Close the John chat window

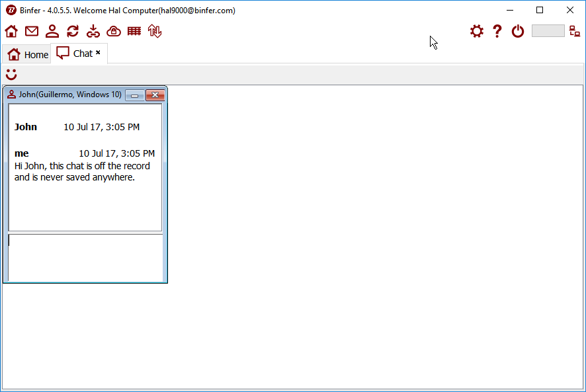[x=155, y=95]
